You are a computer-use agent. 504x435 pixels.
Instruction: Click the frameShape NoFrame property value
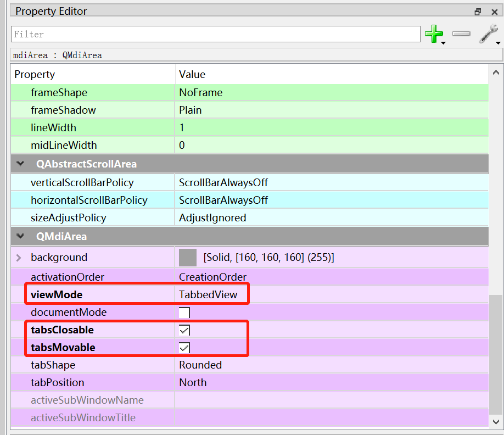pos(200,92)
